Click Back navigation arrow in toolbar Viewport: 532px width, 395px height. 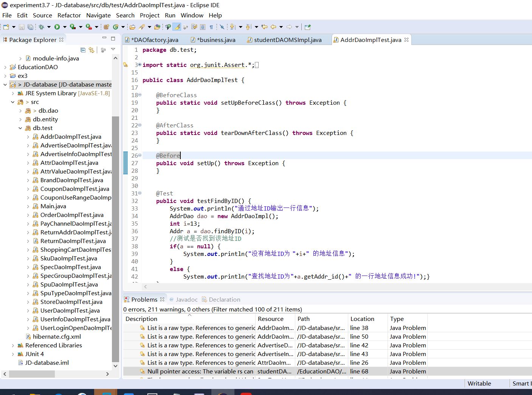(273, 27)
